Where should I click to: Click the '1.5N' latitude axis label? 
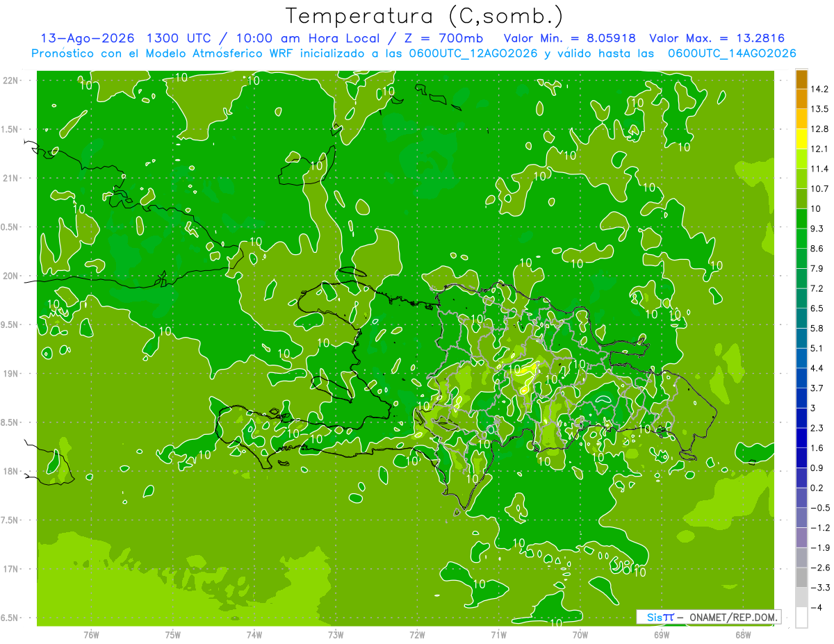[x=10, y=130]
